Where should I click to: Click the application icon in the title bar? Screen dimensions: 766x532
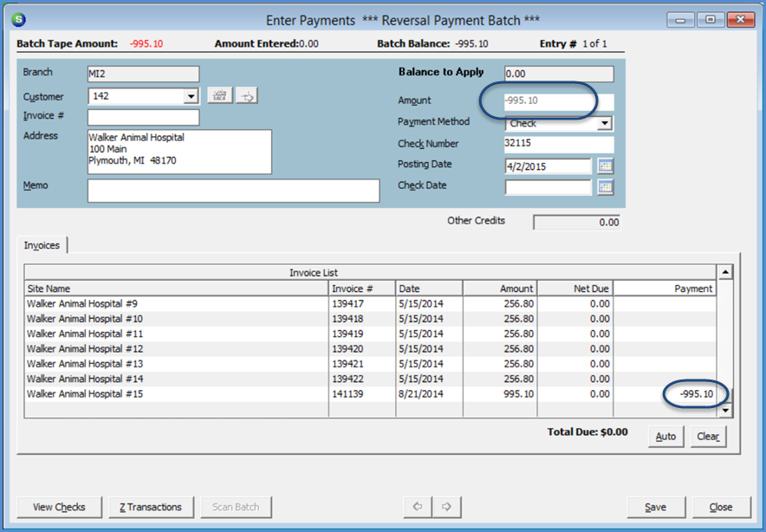tap(20, 19)
